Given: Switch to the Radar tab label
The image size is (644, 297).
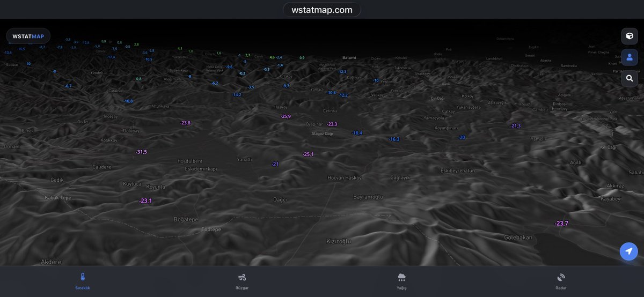Looking at the screenshot, I should pyautogui.click(x=561, y=288).
